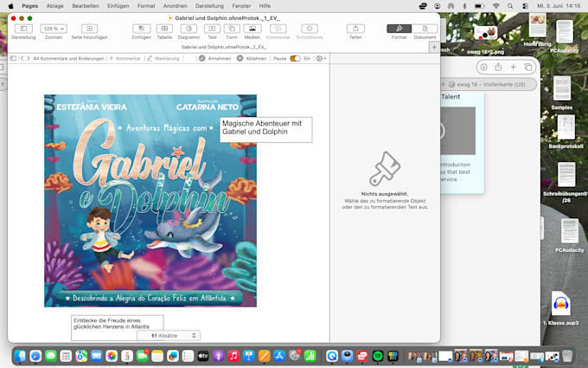Open Spotlight search in menu bar
Image resolution: width=588 pixels, height=368 pixels.
510,6
